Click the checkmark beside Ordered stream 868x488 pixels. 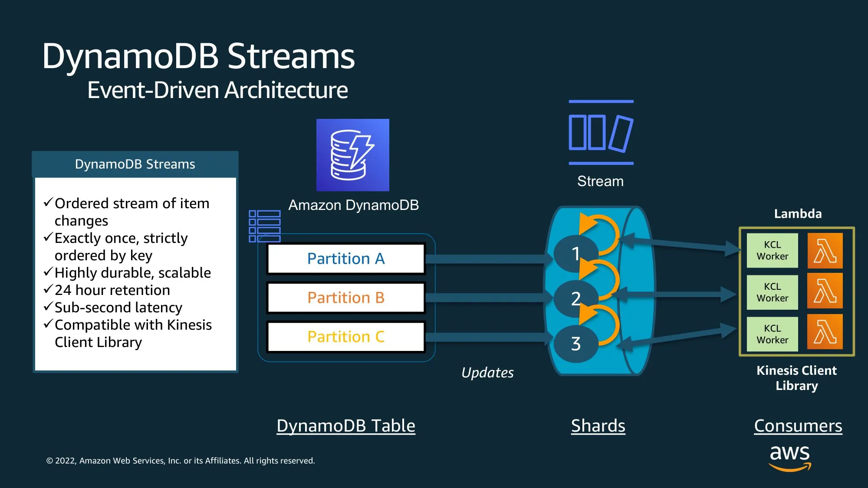tap(48, 203)
